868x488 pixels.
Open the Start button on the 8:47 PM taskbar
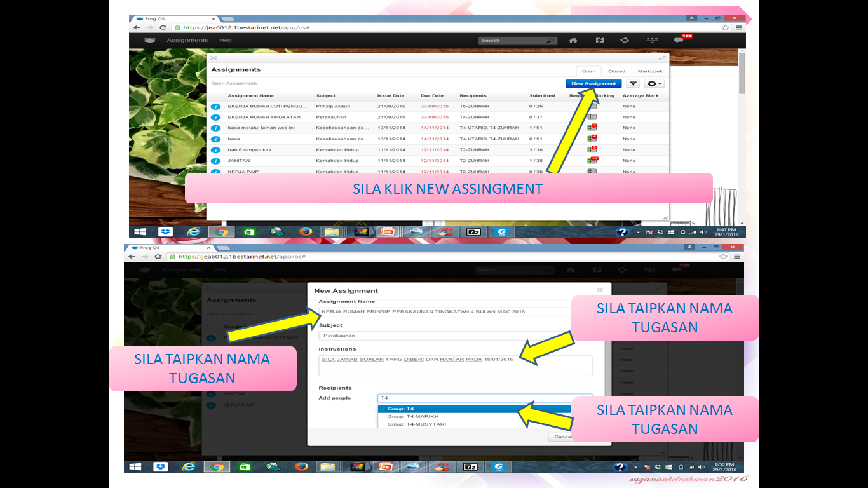click(139, 232)
